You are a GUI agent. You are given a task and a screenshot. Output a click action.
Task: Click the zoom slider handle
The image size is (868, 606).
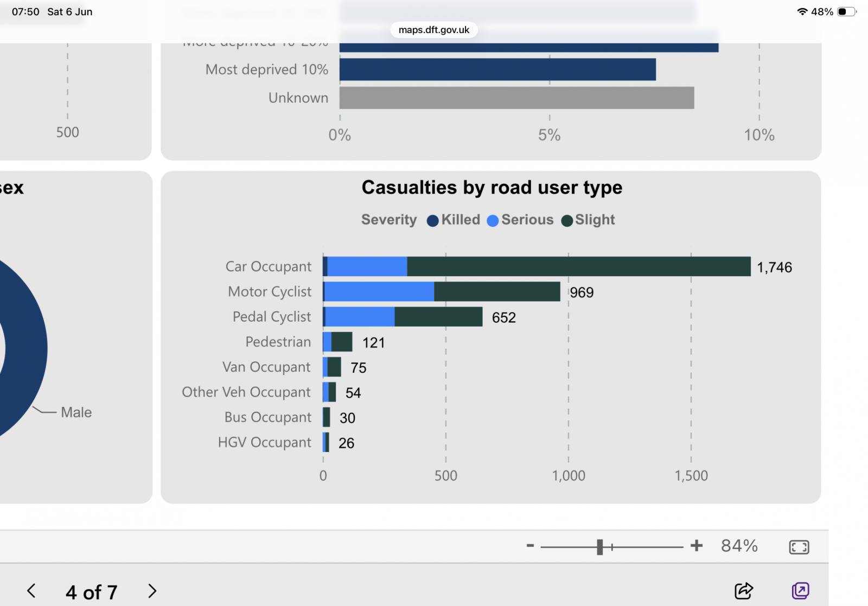(599, 547)
